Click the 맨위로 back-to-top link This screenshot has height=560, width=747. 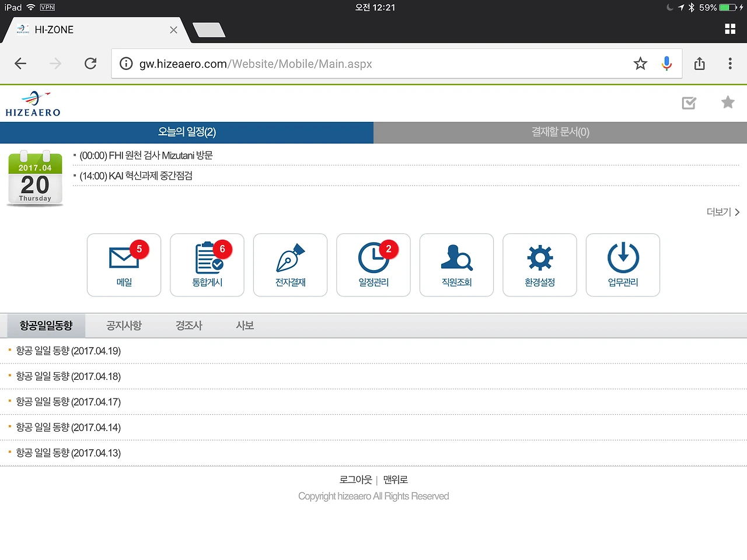tap(396, 480)
